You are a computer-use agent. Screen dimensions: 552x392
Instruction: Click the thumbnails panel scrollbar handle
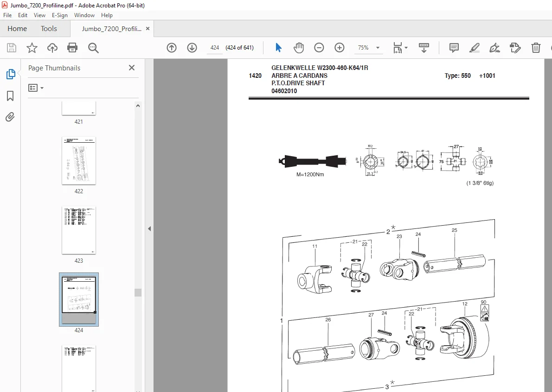138,292
